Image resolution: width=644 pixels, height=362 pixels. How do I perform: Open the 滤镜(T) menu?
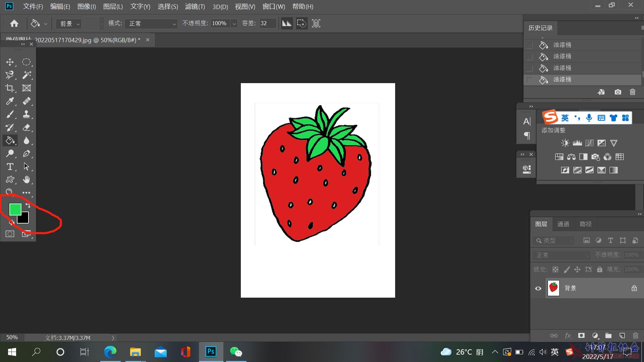point(195,7)
